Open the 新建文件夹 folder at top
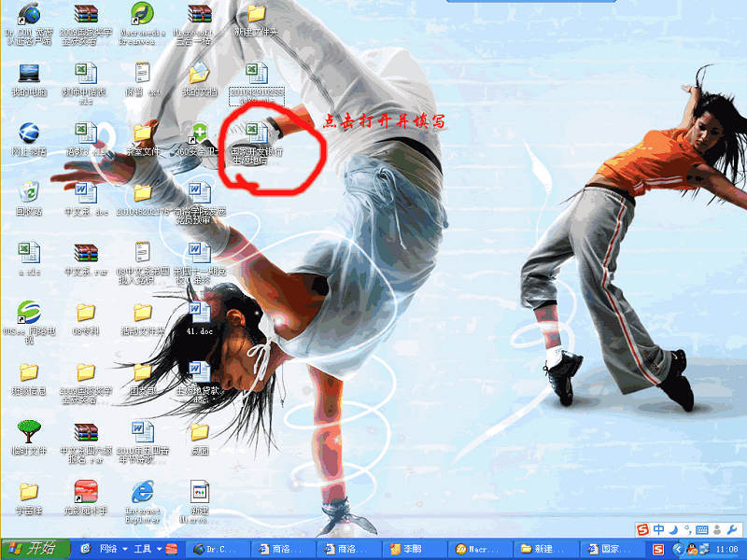747x560 pixels. (x=256, y=15)
